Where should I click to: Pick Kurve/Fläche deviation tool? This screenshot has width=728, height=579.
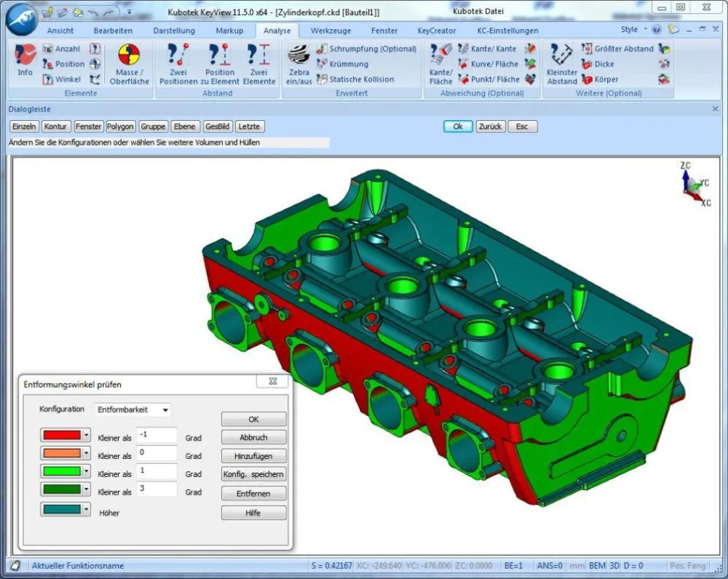(x=488, y=64)
